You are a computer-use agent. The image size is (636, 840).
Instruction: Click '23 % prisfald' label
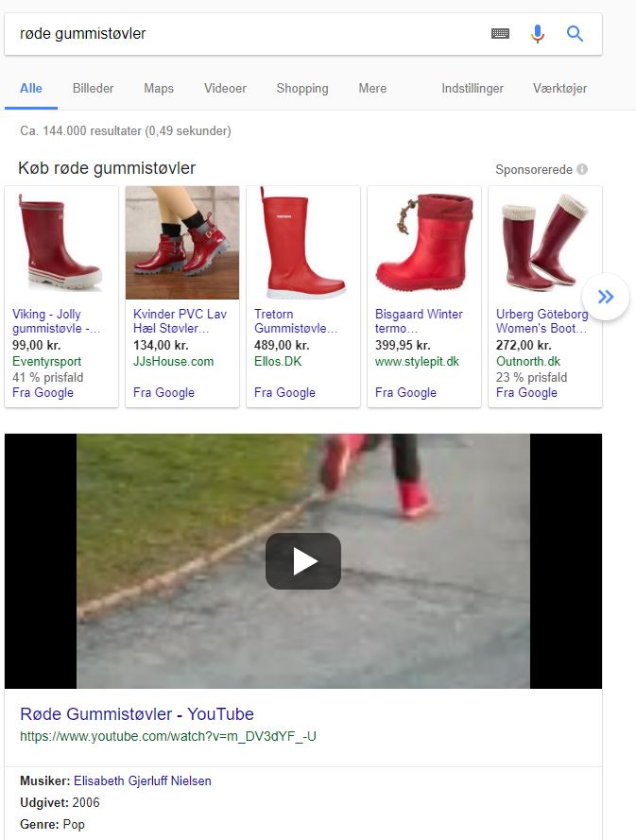click(x=531, y=378)
